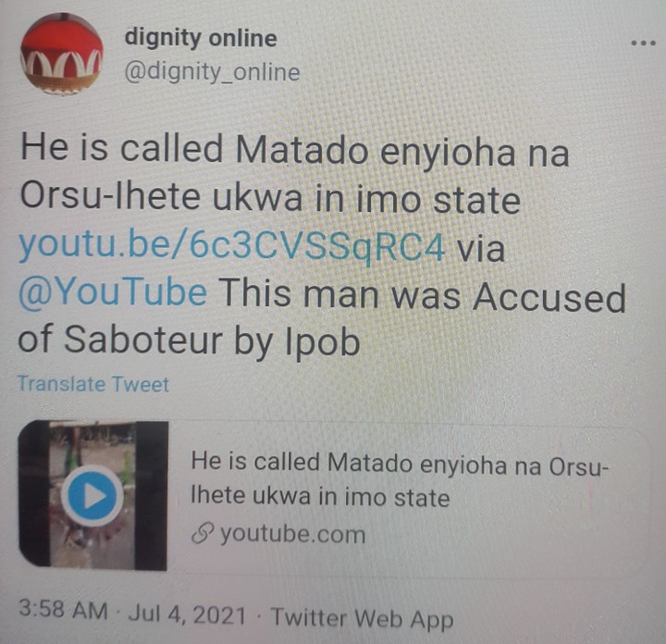The width and height of the screenshot is (666, 644).
Task: Click the chain link icon beside youtube.com
Action: [x=203, y=534]
